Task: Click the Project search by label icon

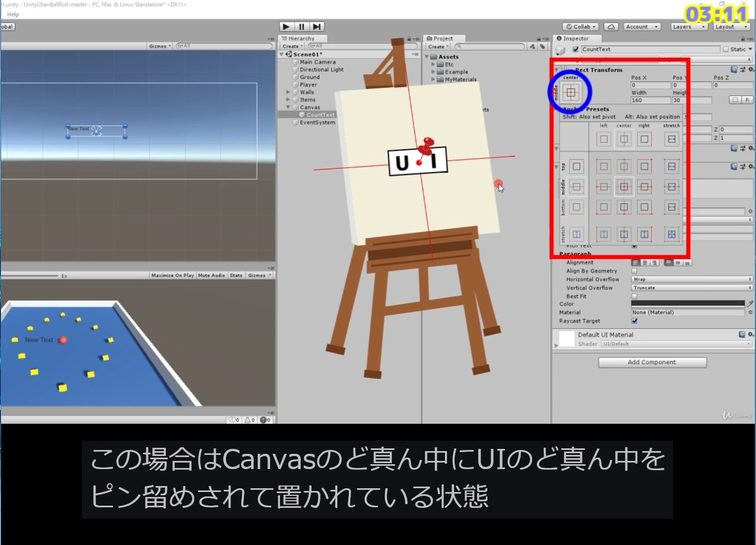Action: click(x=543, y=46)
